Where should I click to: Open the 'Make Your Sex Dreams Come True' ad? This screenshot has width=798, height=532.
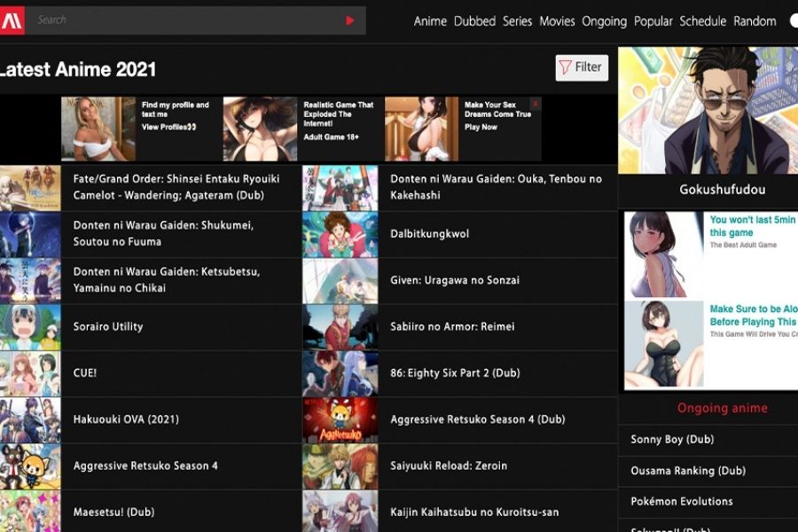coord(463,129)
